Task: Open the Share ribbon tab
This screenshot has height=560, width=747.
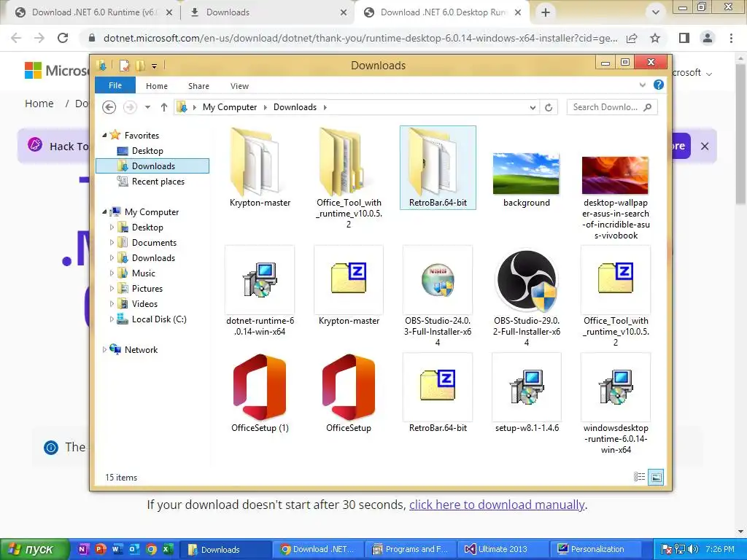Action: [x=198, y=86]
